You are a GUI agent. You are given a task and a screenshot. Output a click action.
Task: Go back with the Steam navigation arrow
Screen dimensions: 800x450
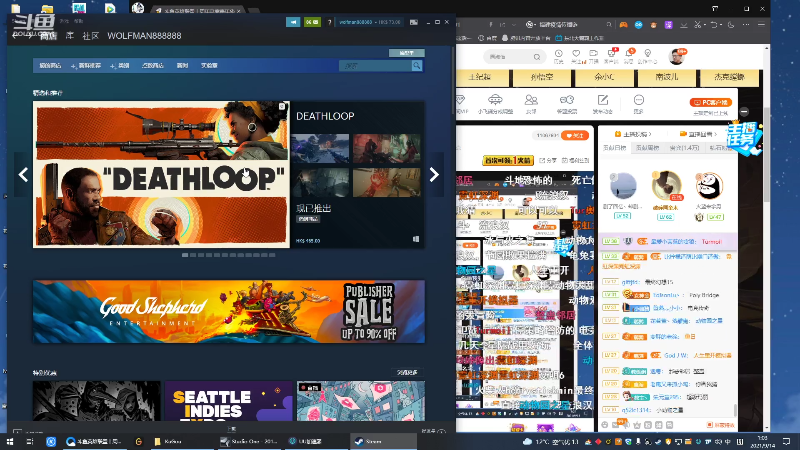coord(15,36)
